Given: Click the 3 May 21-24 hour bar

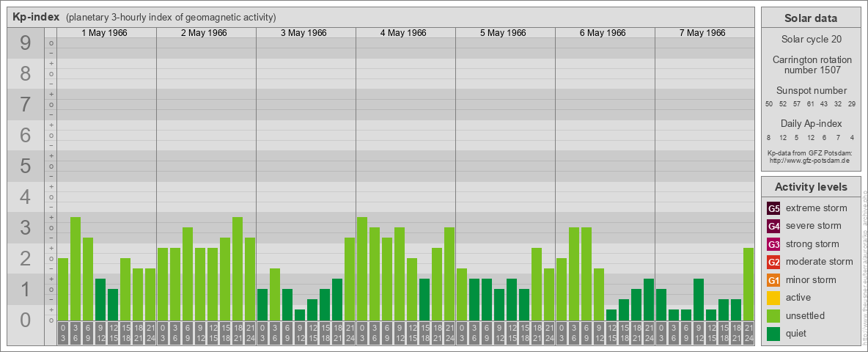Looking at the screenshot, I should pyautogui.click(x=349, y=279).
